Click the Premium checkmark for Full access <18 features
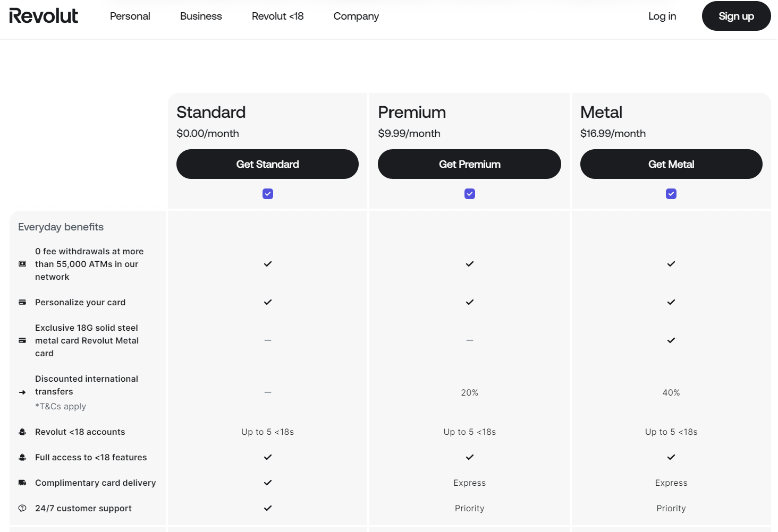This screenshot has width=778, height=532. coord(470,457)
